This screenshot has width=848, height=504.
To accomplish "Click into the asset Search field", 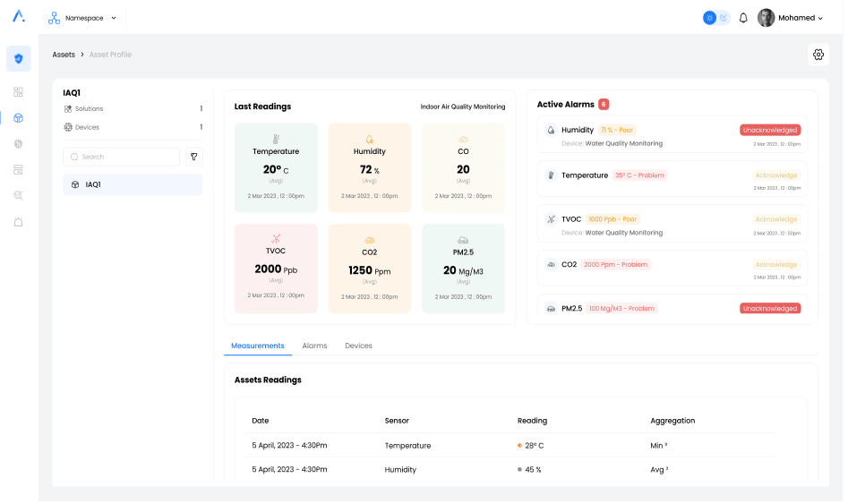I will pyautogui.click(x=122, y=157).
